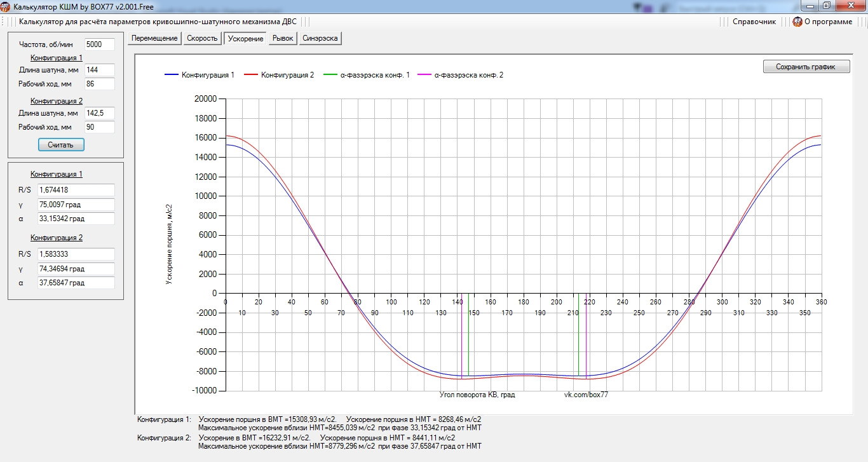Click the 180 X-axis label
Viewport: 868px width, 462px height.
click(x=523, y=302)
